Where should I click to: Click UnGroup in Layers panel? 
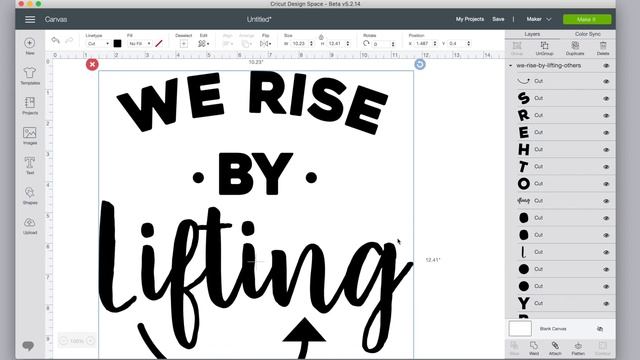click(x=544, y=48)
